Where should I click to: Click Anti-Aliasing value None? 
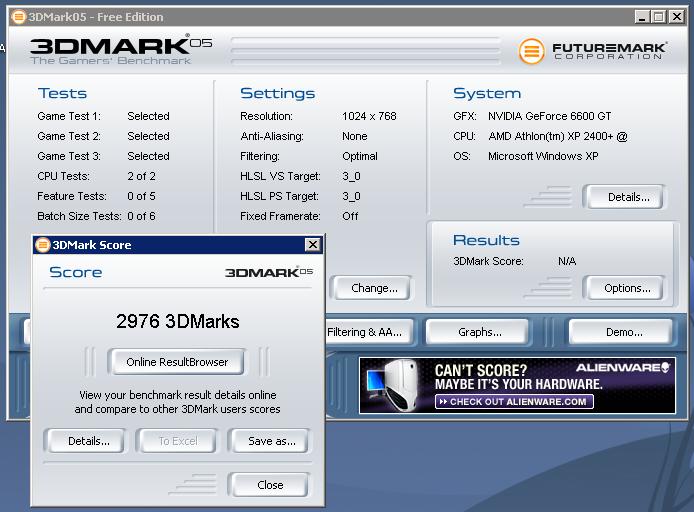pos(355,136)
